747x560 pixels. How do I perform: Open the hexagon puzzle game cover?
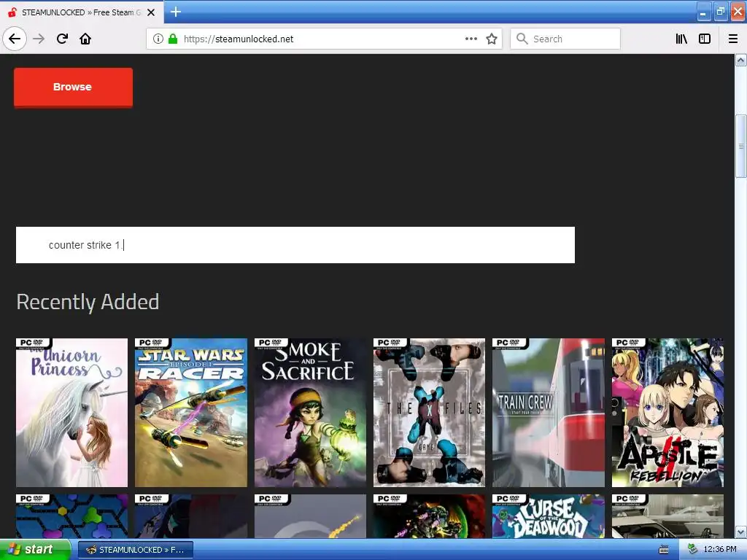pyautogui.click(x=72, y=516)
